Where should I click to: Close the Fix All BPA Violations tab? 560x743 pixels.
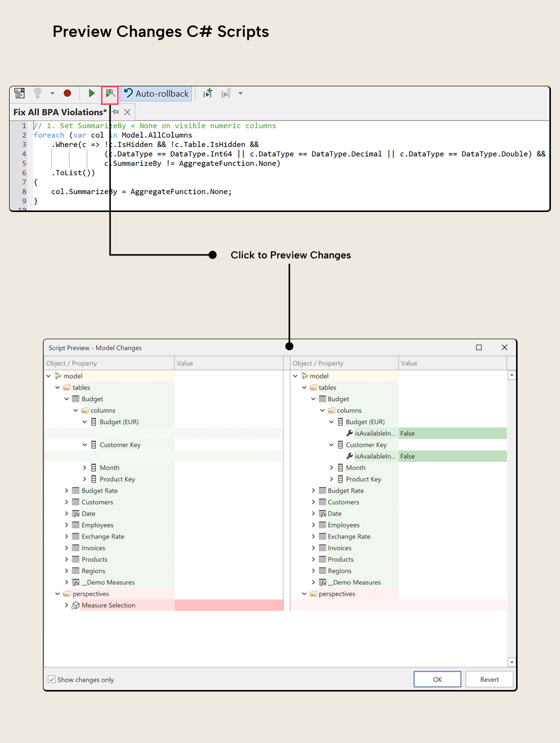pos(127,112)
